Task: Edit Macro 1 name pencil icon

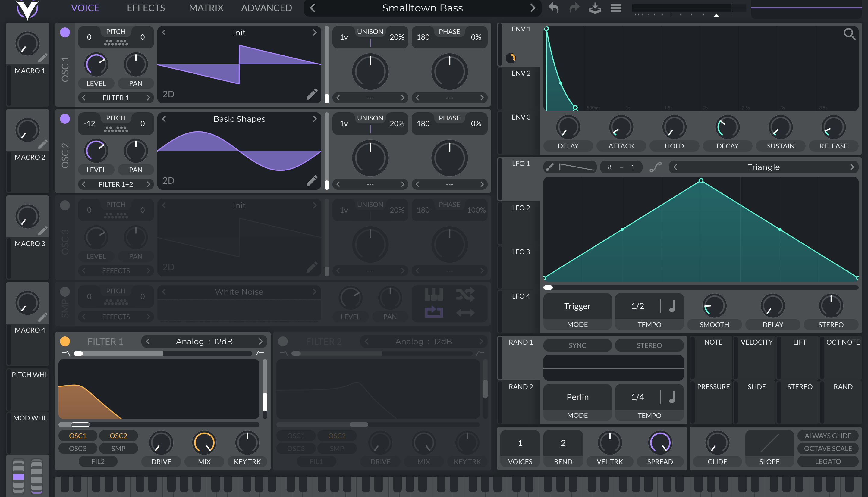Action: 43,58
